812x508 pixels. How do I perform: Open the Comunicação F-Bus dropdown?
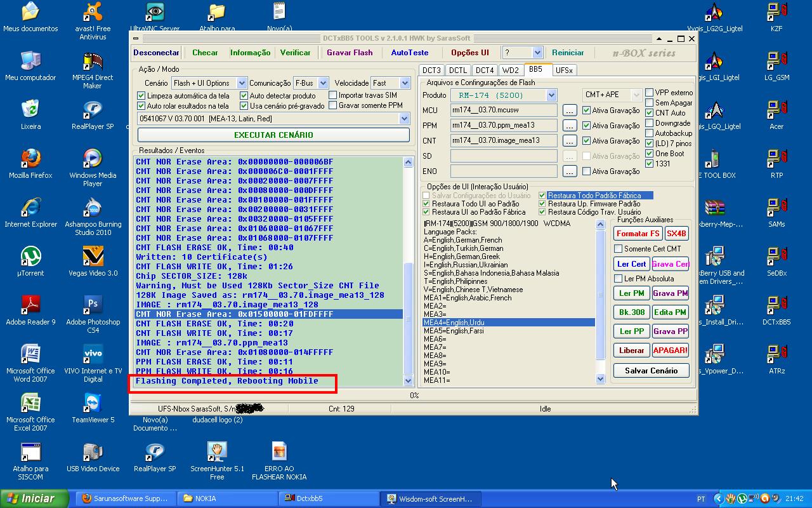323,83
